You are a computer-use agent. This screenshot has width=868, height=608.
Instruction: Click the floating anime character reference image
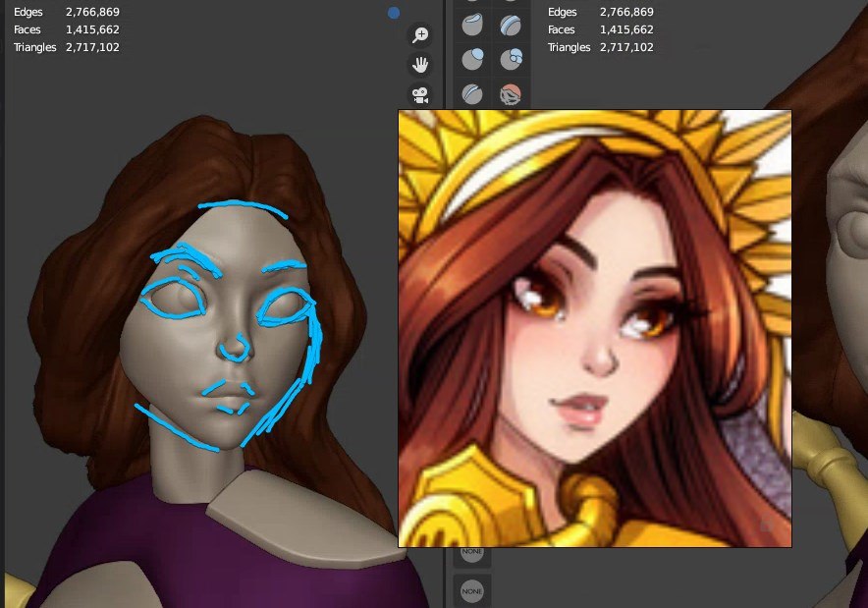coord(594,328)
